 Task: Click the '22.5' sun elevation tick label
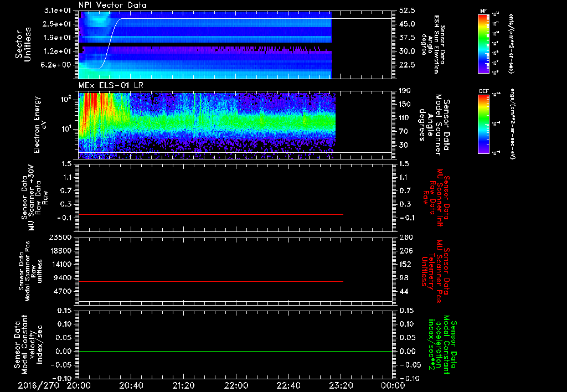[x=407, y=65]
